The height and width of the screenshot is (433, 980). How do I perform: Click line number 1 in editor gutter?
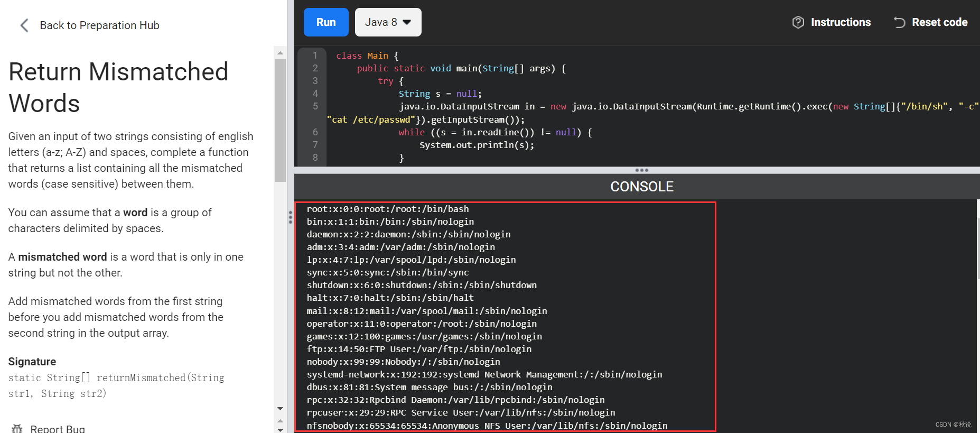[315, 56]
